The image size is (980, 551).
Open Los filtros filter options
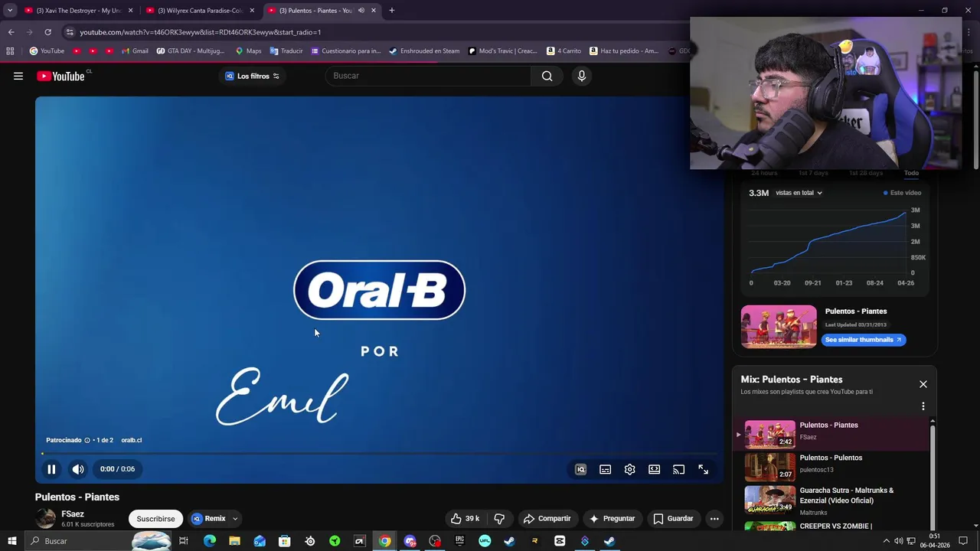[x=253, y=76]
